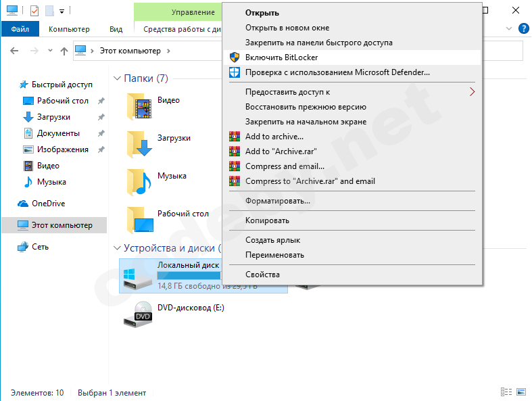Open the Файл ribbon tab
The width and height of the screenshot is (532, 401).
pos(20,29)
